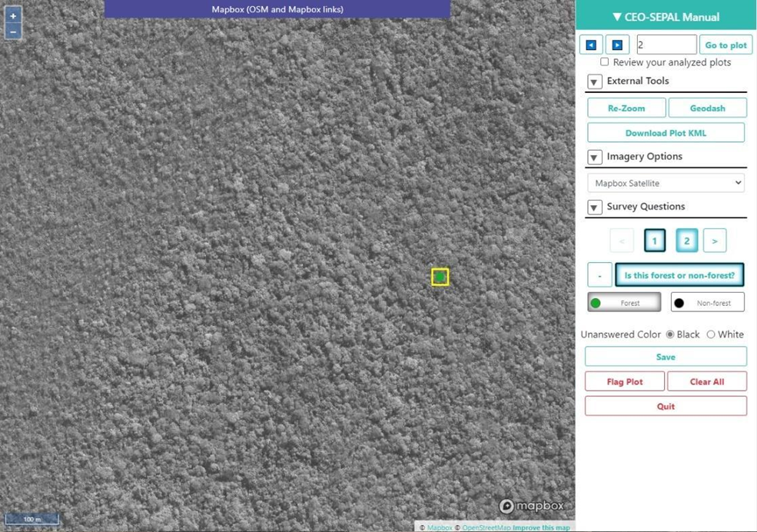Click the plot number input field
Viewport: 757px width, 532px height.
(x=666, y=45)
